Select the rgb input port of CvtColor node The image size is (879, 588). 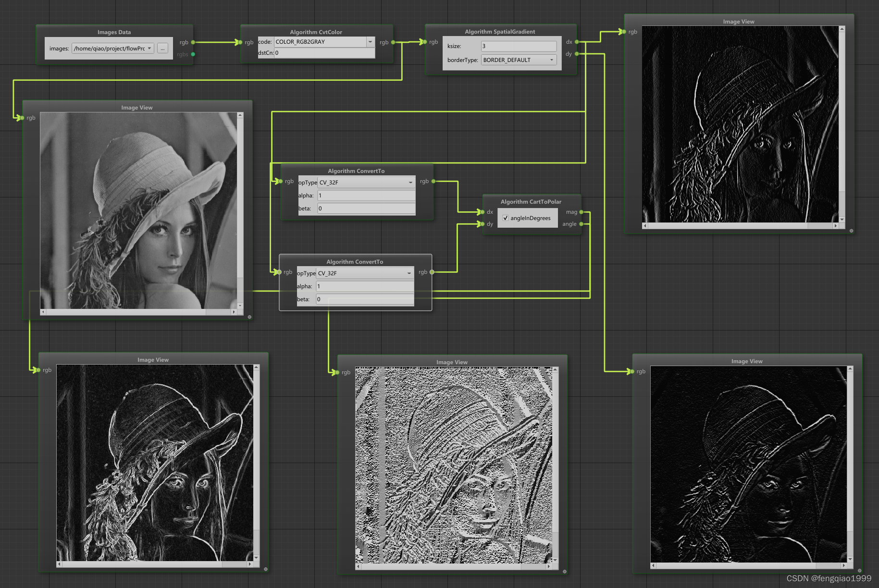[x=240, y=42]
